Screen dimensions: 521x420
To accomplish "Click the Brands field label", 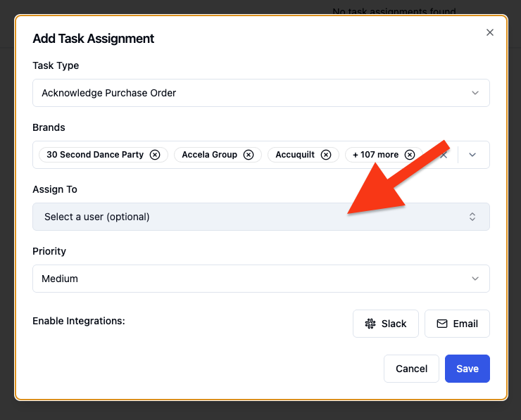I will point(49,127).
